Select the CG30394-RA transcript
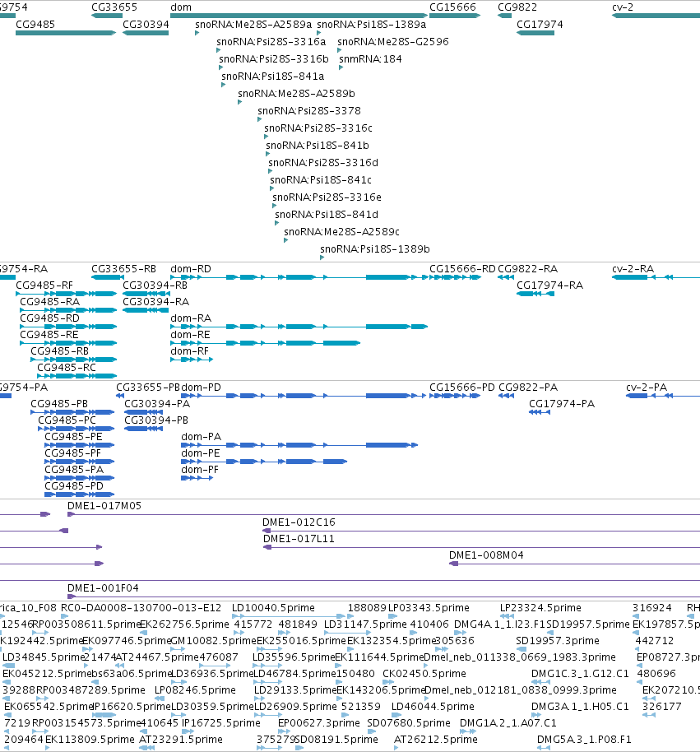This screenshot has width=700, height=752. pyautogui.click(x=146, y=310)
